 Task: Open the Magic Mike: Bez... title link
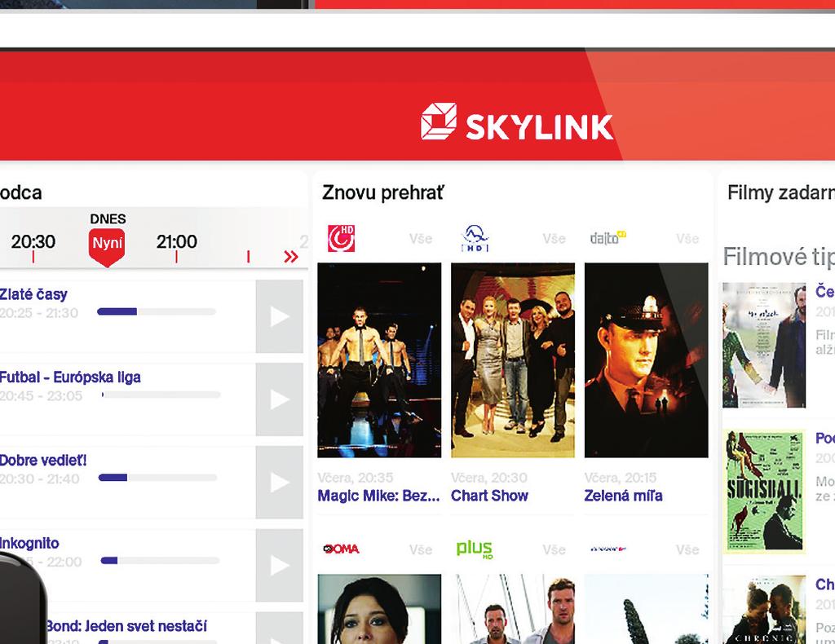[x=378, y=496]
